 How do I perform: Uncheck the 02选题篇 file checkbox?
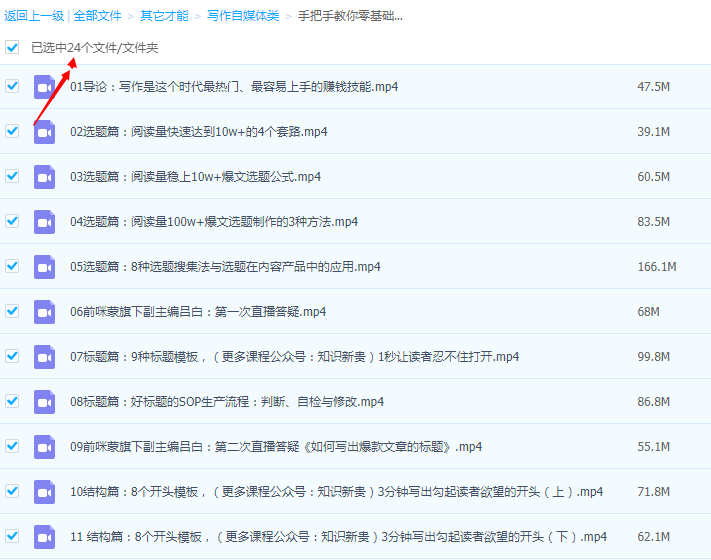coord(12,131)
